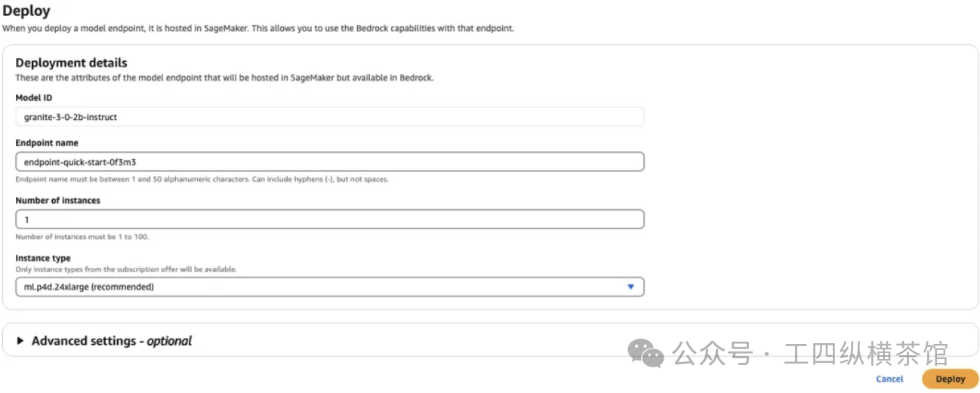Click the Chinese watermark text beside WeChat logo
Image resolution: width=980 pixels, height=393 pixels.
[x=809, y=352]
